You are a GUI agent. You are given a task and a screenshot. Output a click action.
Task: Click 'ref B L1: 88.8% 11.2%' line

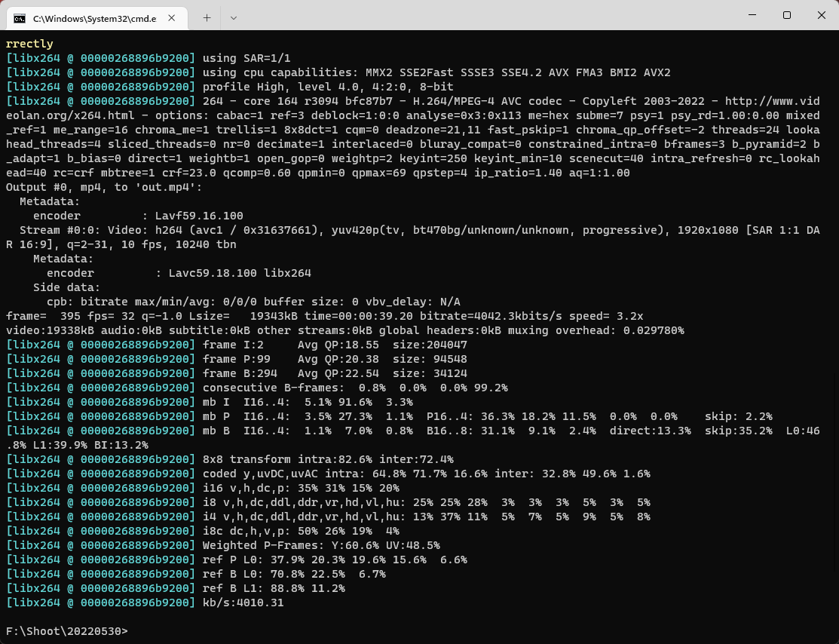(176, 588)
